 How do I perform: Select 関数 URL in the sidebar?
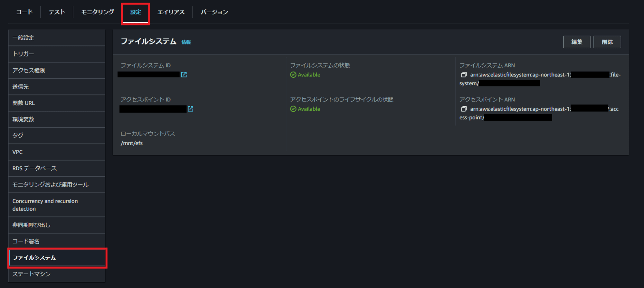coord(57,103)
